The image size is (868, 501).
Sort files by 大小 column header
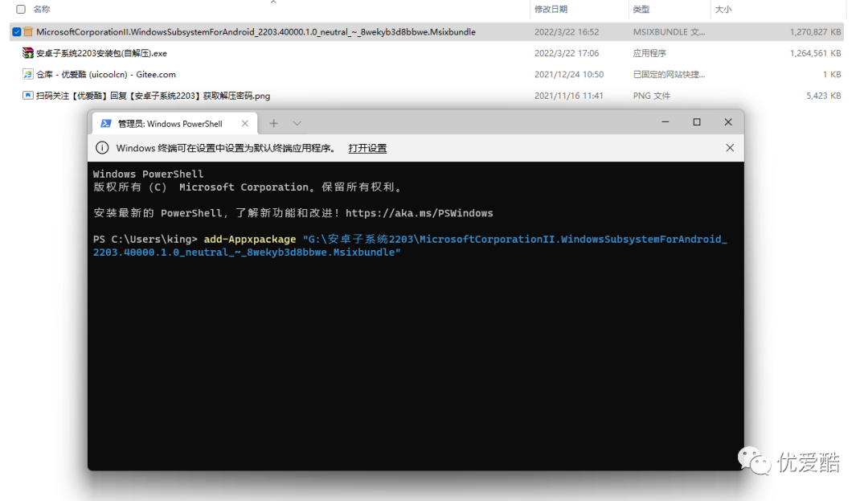[723, 10]
